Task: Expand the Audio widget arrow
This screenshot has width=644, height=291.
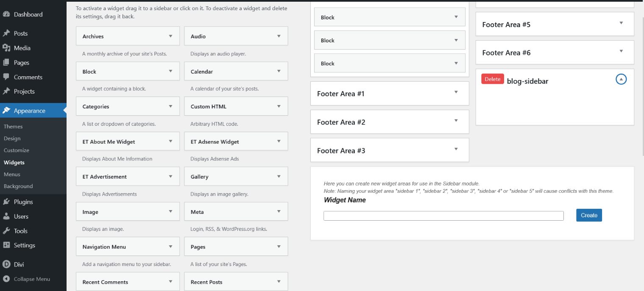Action: (x=279, y=36)
